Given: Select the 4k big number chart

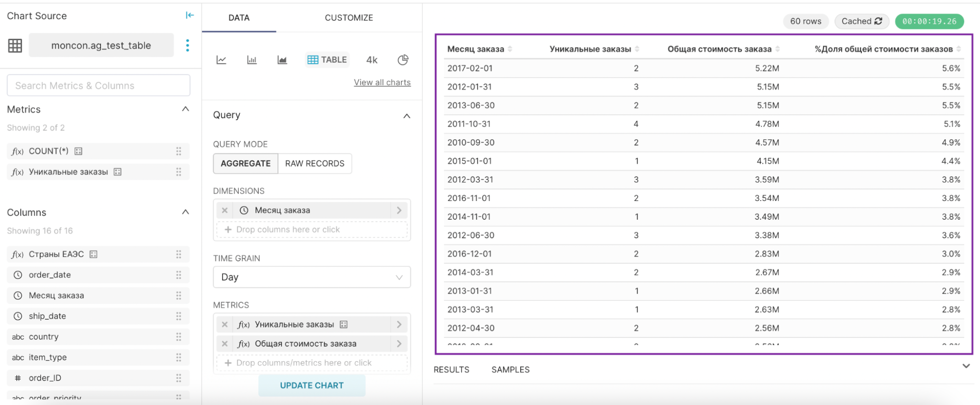Looking at the screenshot, I should [372, 60].
